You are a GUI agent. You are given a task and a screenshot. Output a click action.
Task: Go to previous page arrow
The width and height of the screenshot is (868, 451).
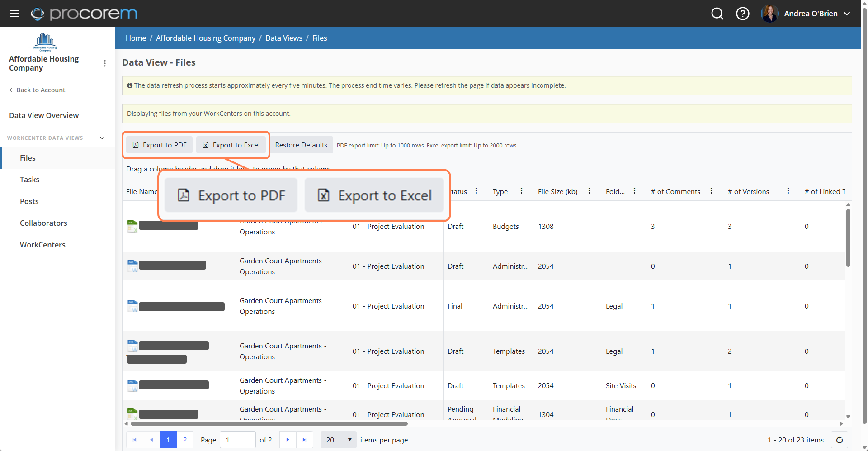click(x=151, y=440)
